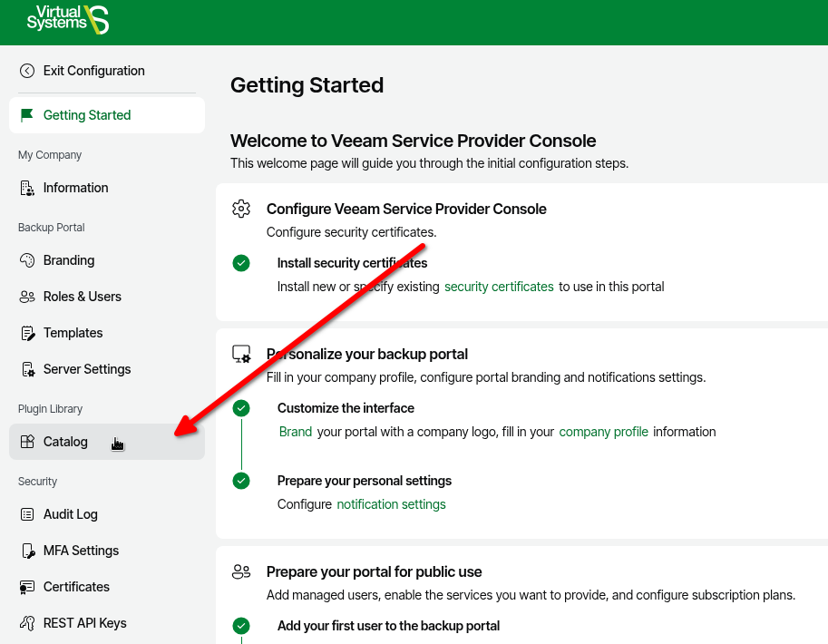This screenshot has height=644, width=828.
Task: Click the Branding palette icon
Action: [x=27, y=260]
